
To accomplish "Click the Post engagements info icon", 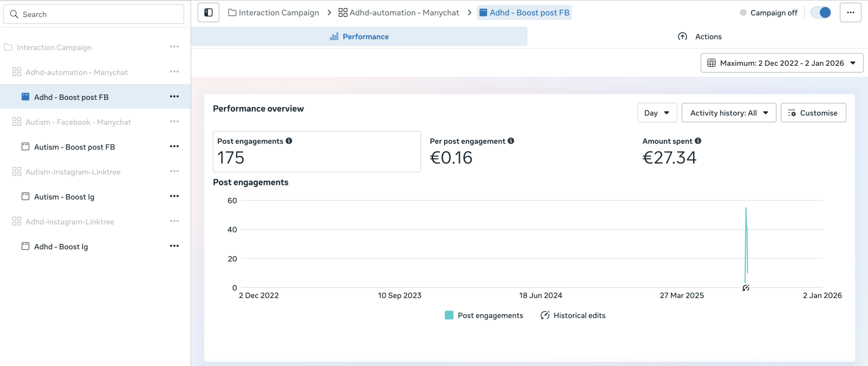I will pyautogui.click(x=289, y=141).
